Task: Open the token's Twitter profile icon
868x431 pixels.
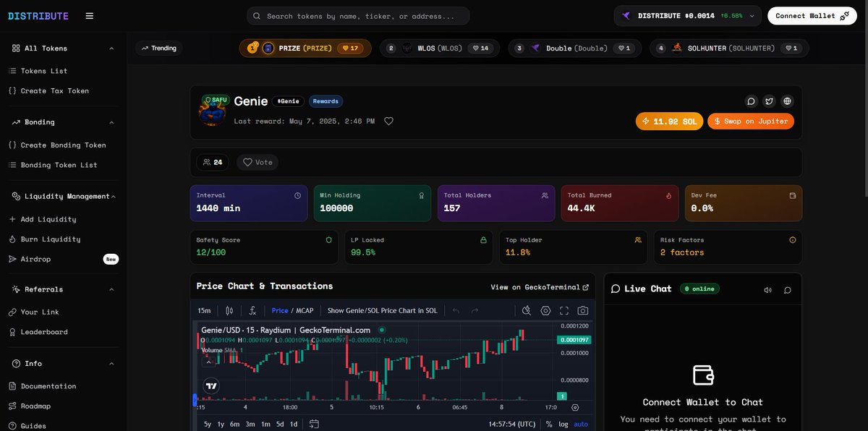Action: pos(769,101)
